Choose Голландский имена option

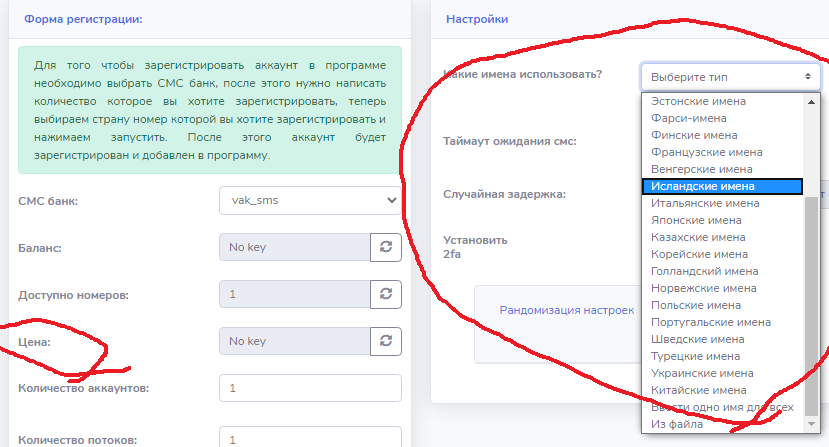pyautogui.click(x=722, y=271)
